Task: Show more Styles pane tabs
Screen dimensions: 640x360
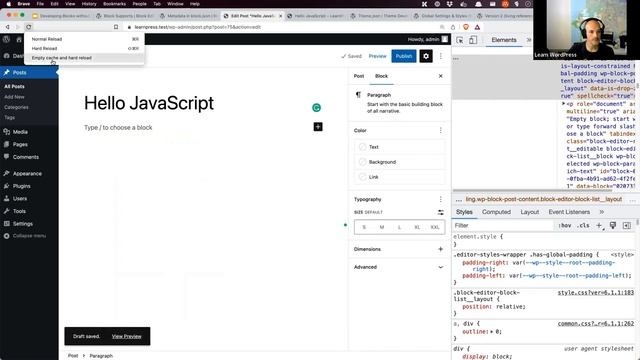Action: coord(601,212)
